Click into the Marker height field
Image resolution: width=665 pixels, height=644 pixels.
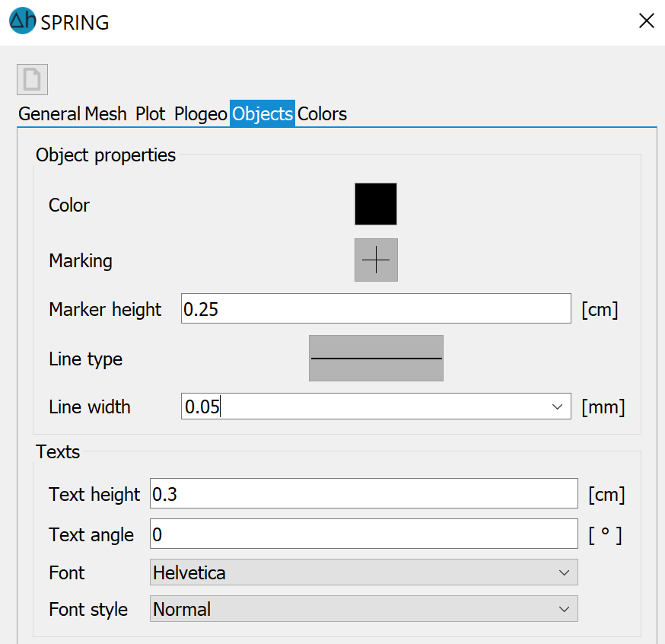coord(376,308)
